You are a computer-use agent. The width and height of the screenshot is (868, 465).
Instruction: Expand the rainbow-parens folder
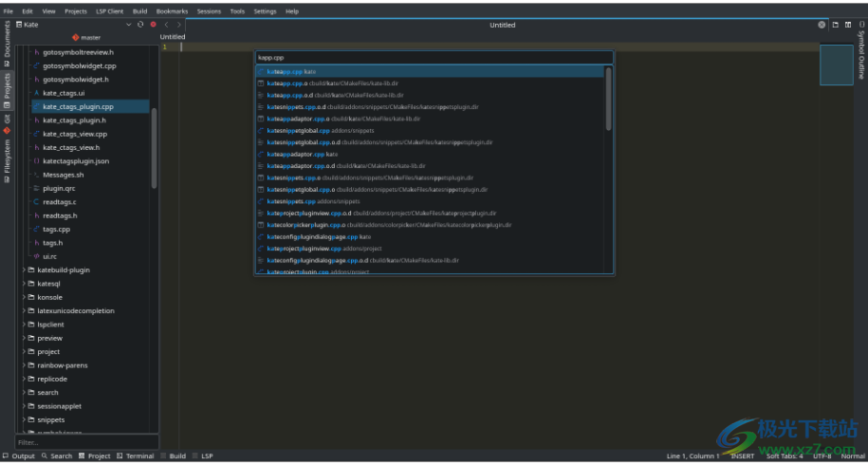[24, 365]
